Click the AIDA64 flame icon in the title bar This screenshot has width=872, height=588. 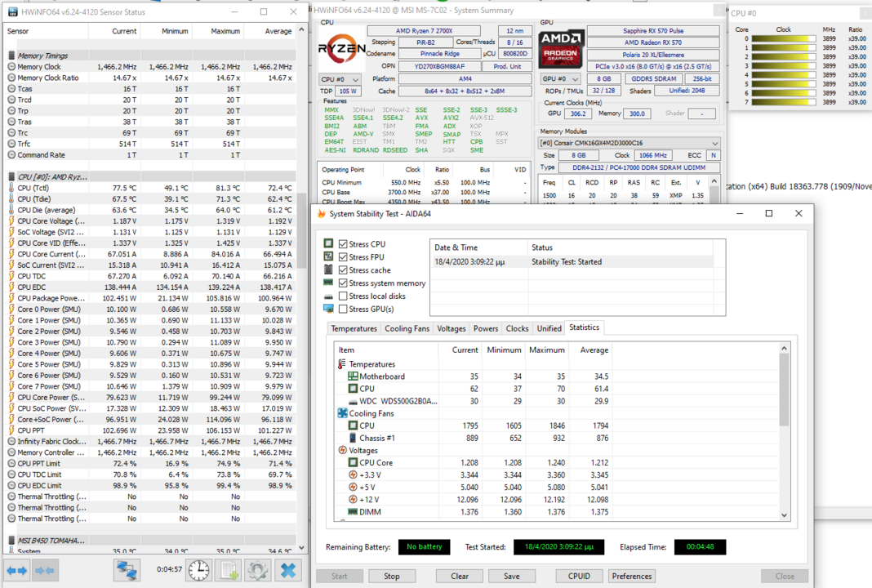click(321, 214)
